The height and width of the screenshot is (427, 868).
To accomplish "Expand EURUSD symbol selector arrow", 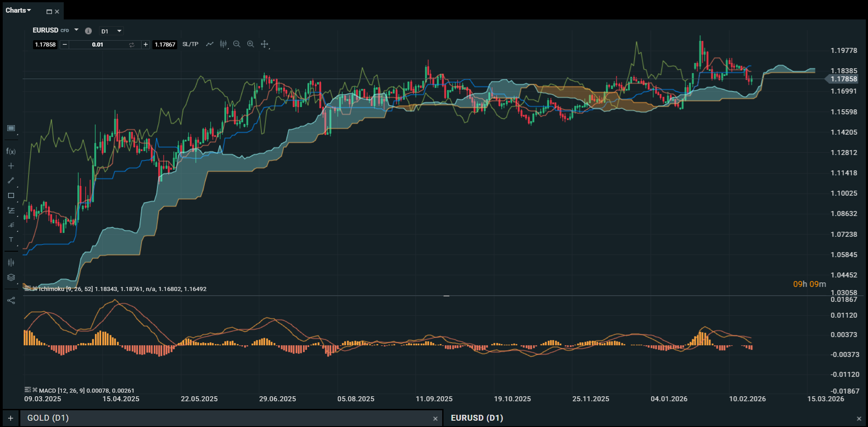I will click(76, 30).
